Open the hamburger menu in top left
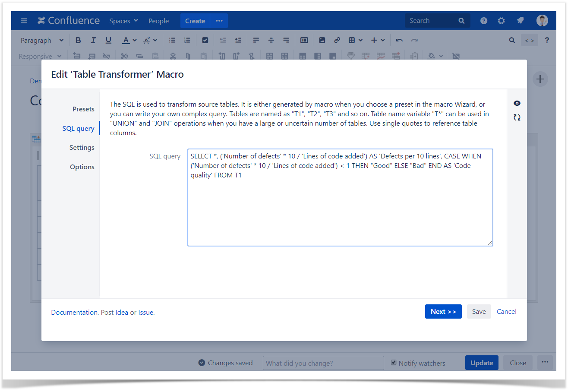The height and width of the screenshot is (392, 571). click(24, 21)
